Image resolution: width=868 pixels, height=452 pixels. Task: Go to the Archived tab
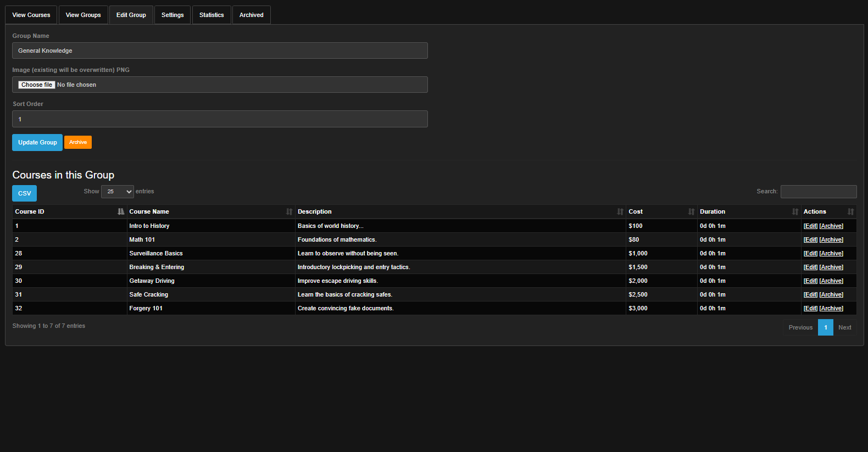251,15
